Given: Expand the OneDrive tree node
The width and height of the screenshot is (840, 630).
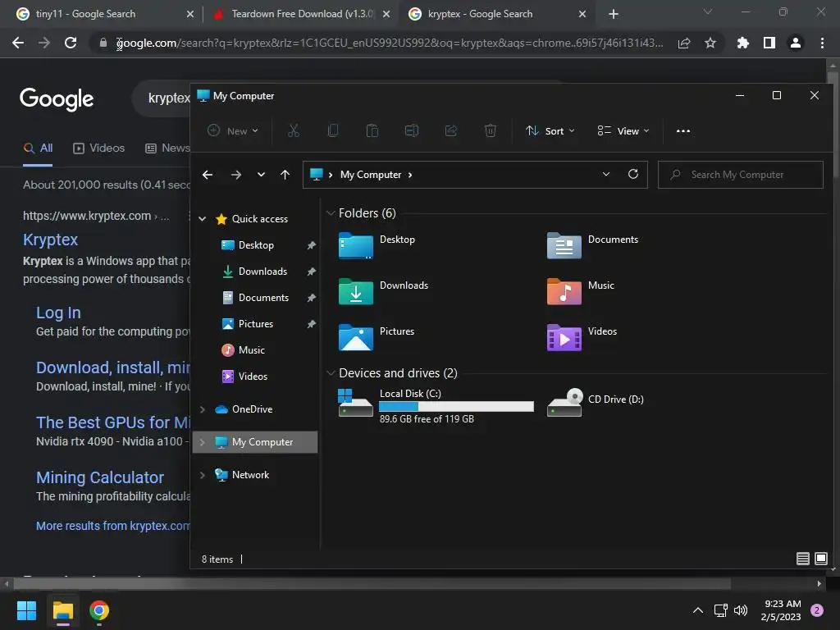Looking at the screenshot, I should [x=203, y=409].
